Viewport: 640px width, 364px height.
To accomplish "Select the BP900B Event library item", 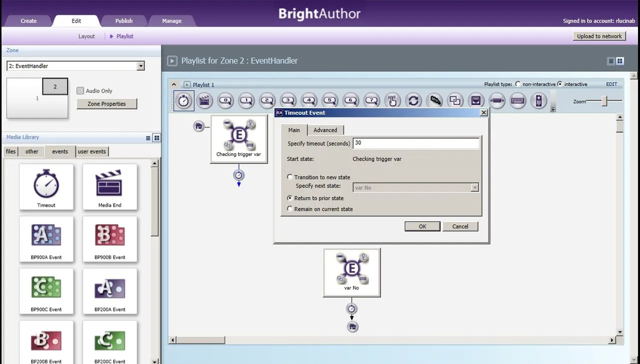I will click(x=110, y=239).
